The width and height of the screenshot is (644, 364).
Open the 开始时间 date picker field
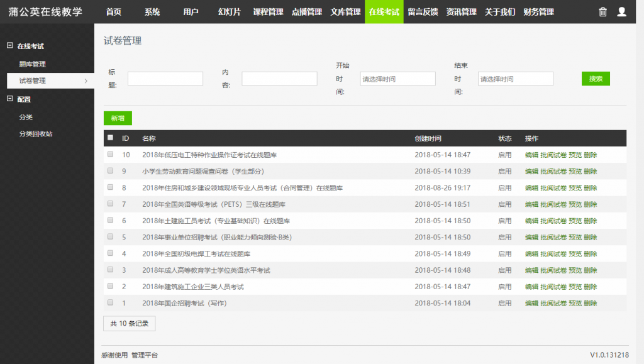397,79
